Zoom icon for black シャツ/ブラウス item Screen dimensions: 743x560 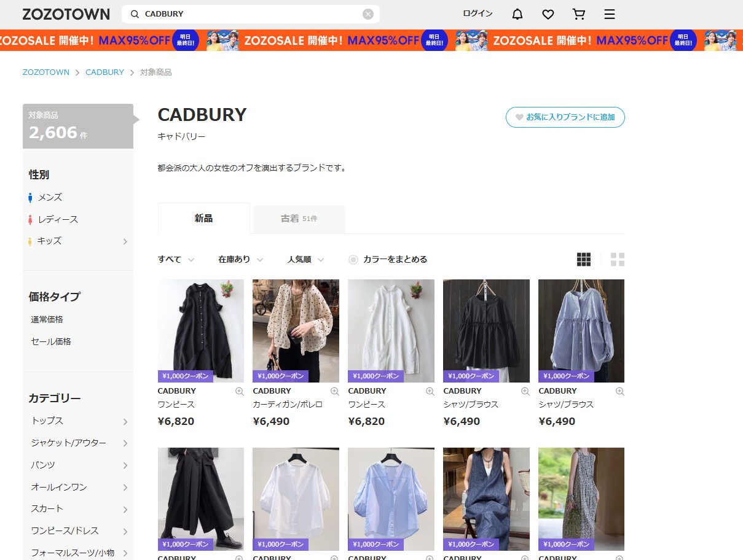point(525,391)
